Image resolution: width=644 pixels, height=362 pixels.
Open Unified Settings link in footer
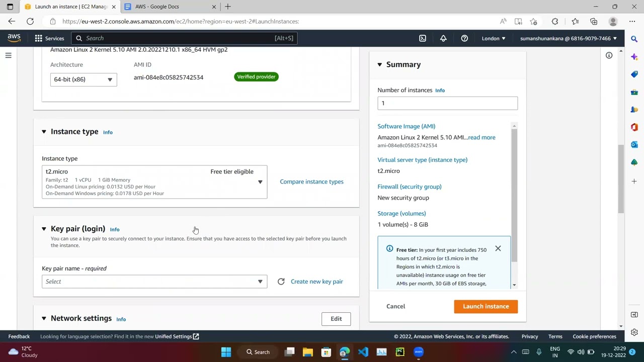coord(177,336)
